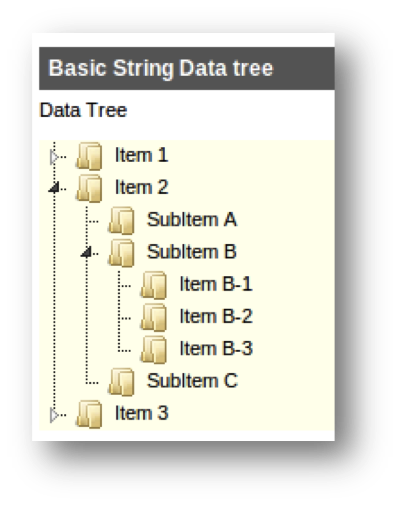Click the folder icon beside SubItem B
This screenshot has height=506, width=399.
coord(122,253)
